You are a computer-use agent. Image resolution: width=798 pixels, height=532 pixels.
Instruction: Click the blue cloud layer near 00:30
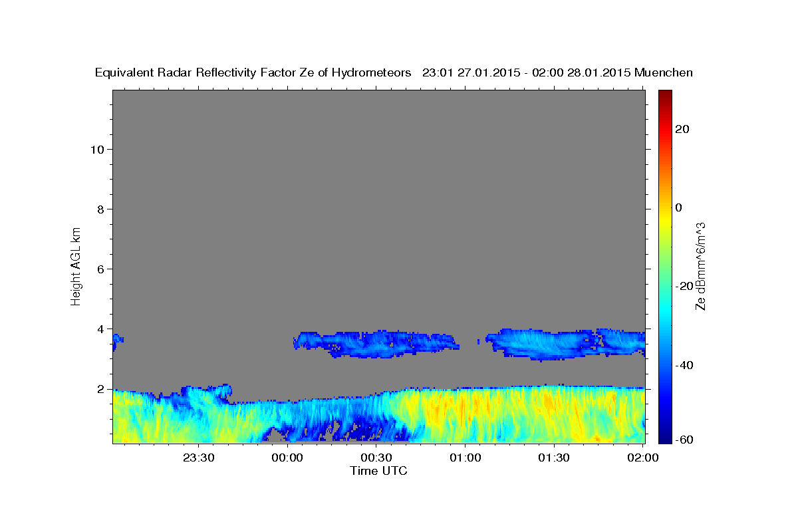[376, 344]
